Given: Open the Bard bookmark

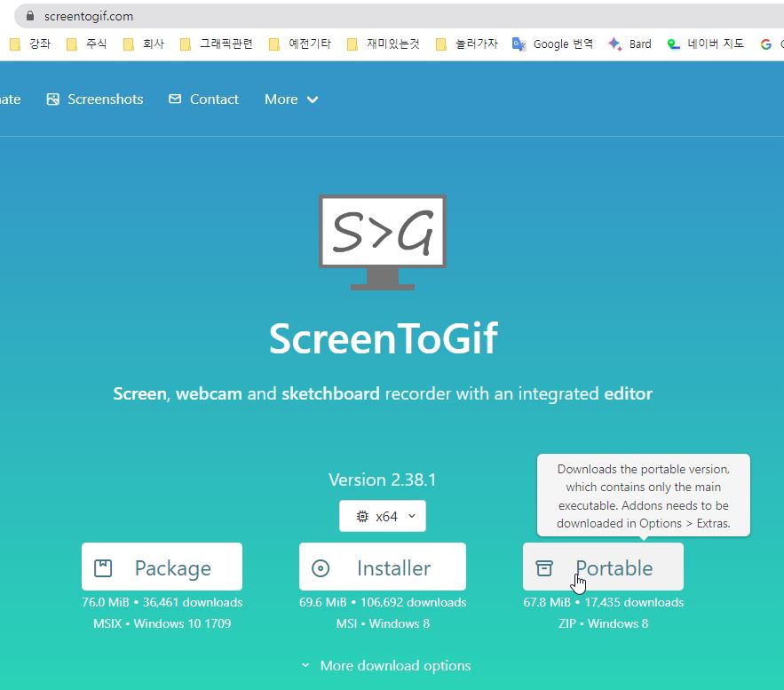Looking at the screenshot, I should 630,44.
